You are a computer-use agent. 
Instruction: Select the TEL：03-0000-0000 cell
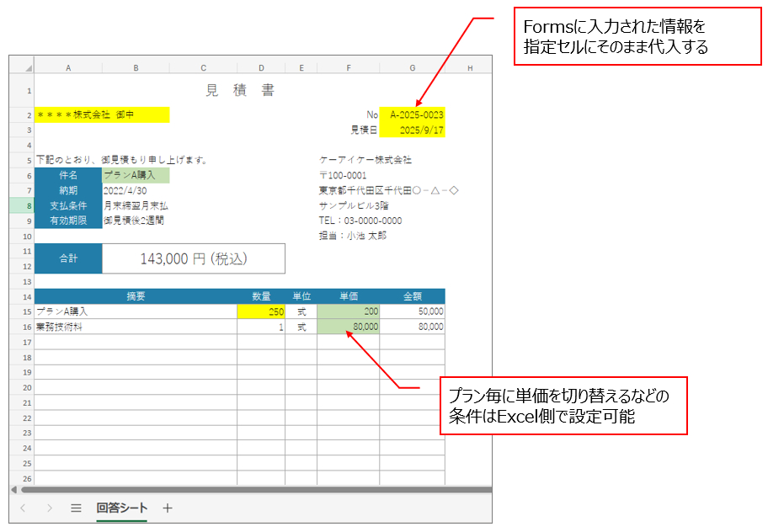pyautogui.click(x=360, y=221)
